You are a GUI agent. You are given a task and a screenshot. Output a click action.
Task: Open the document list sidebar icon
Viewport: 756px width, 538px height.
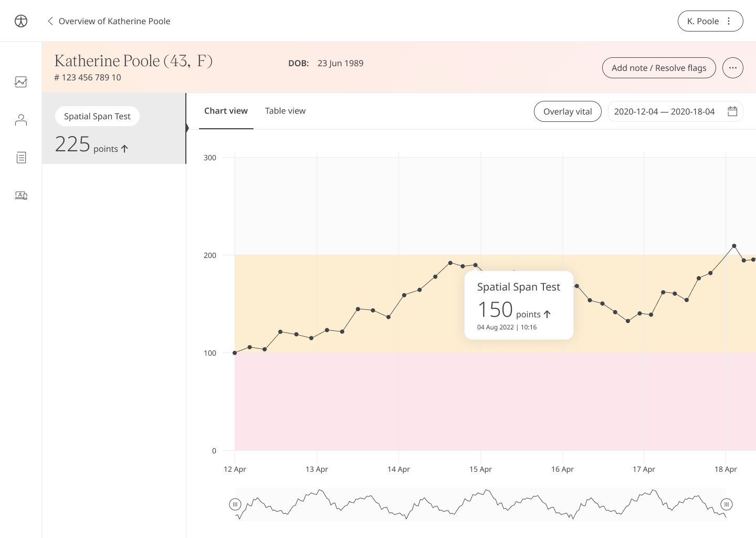click(x=21, y=158)
